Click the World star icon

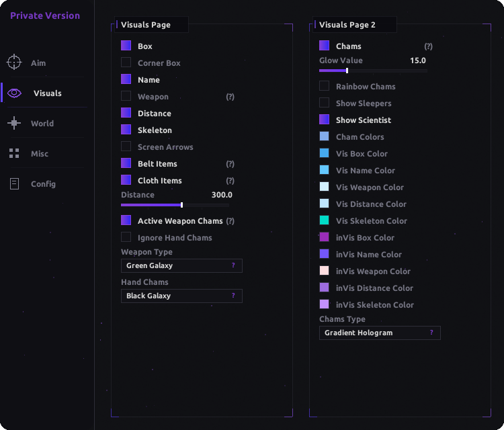(14, 123)
